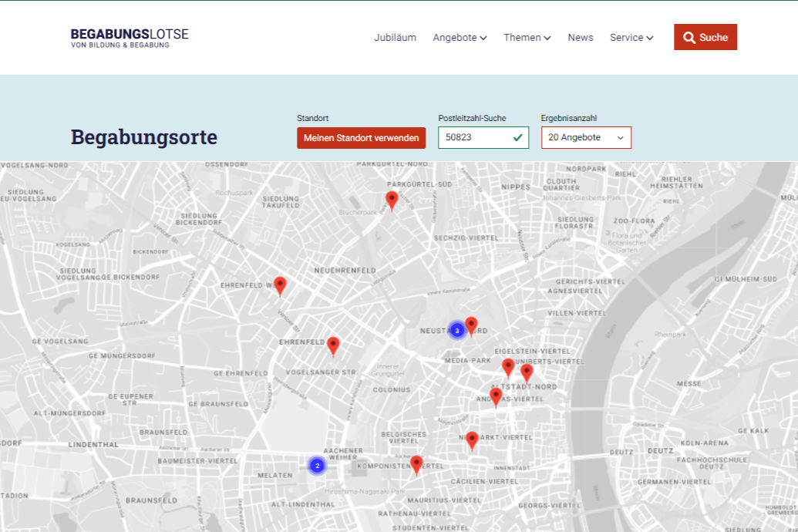The height and width of the screenshot is (532, 798).
Task: Go to the Jubiläum page
Action: [x=395, y=37]
